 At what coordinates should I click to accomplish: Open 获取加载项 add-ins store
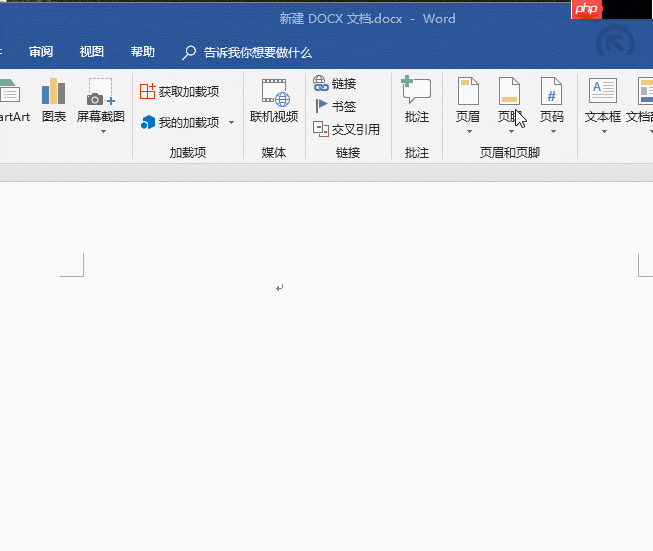click(179, 91)
